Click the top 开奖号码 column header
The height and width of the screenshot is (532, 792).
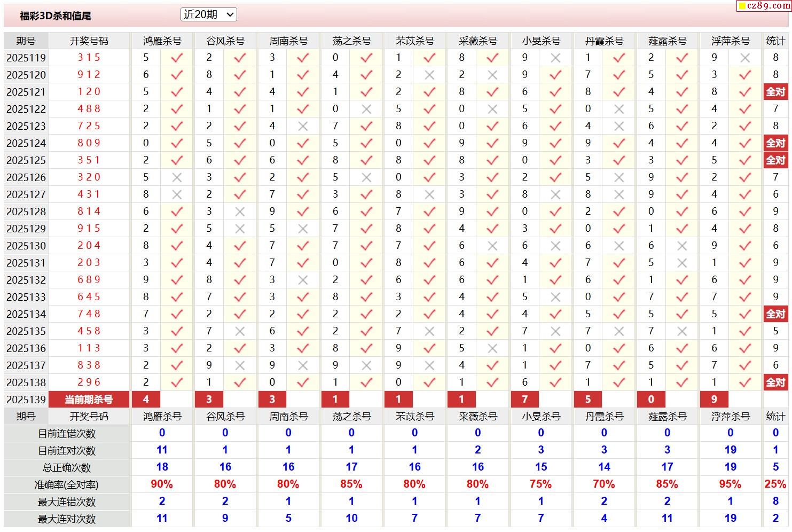pyautogui.click(x=89, y=41)
